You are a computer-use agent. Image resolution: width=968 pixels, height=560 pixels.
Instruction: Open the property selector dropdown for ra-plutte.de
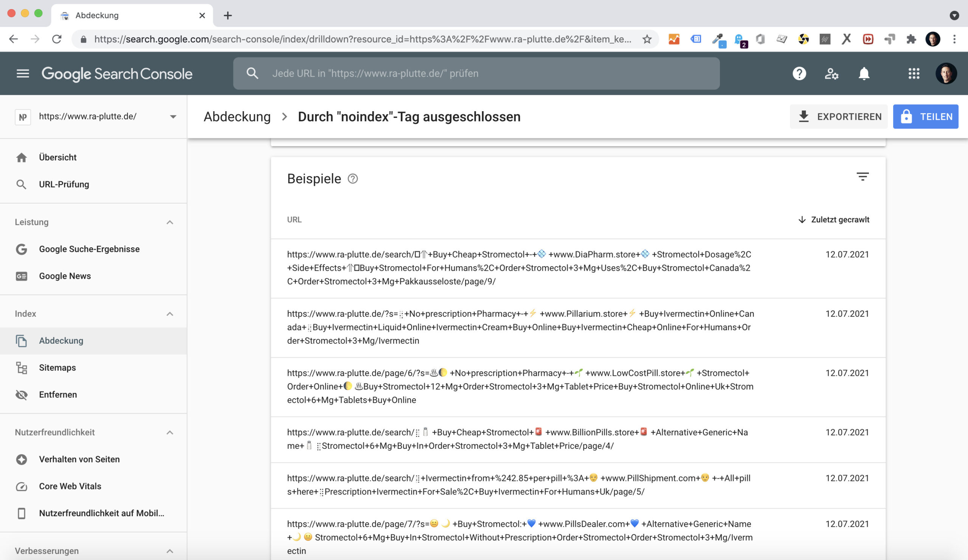pyautogui.click(x=173, y=117)
